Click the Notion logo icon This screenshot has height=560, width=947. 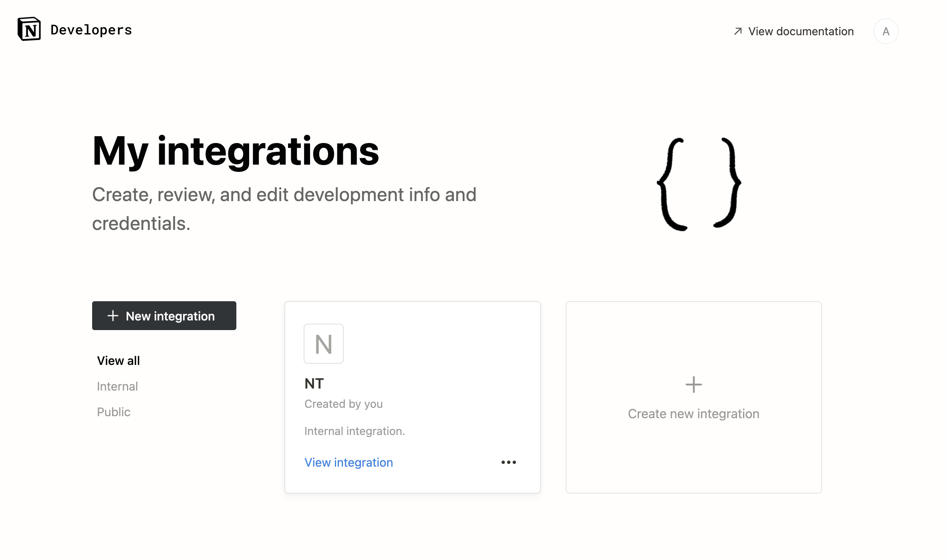click(x=29, y=29)
